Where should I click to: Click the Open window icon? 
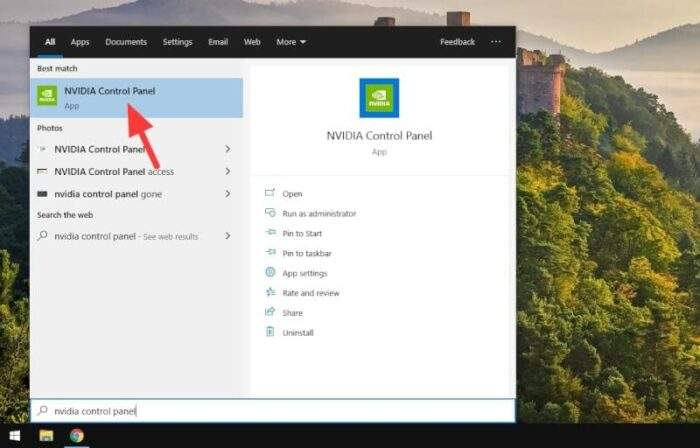(x=270, y=193)
